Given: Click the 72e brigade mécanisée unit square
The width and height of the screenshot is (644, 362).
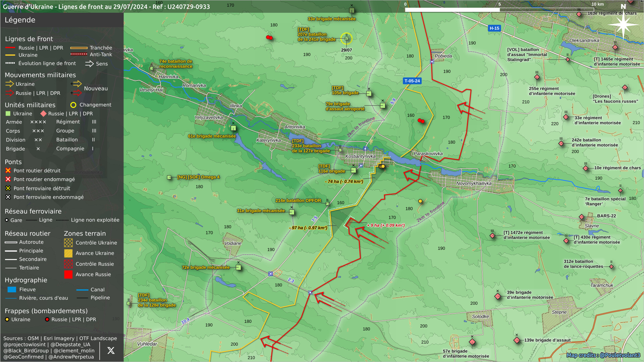Looking at the screenshot, I should (238, 267).
